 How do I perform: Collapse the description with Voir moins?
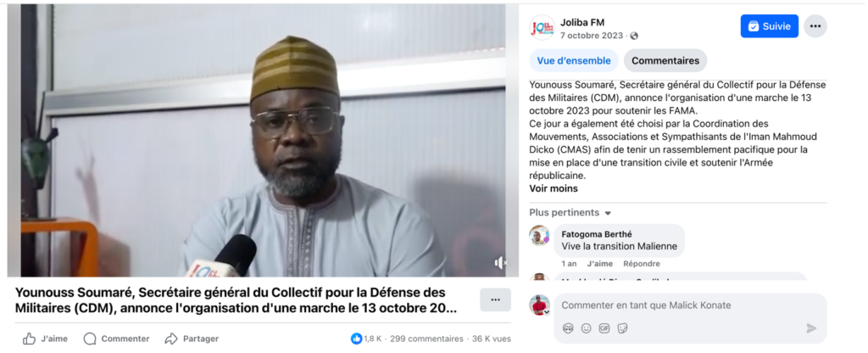pos(554,188)
